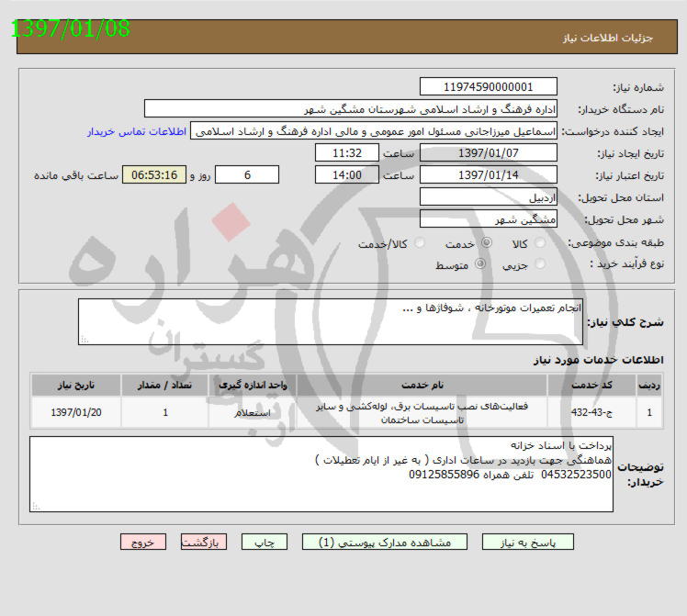The height and width of the screenshot is (616, 687).
Task: Click the بازگشت back button
Action: coord(203,542)
